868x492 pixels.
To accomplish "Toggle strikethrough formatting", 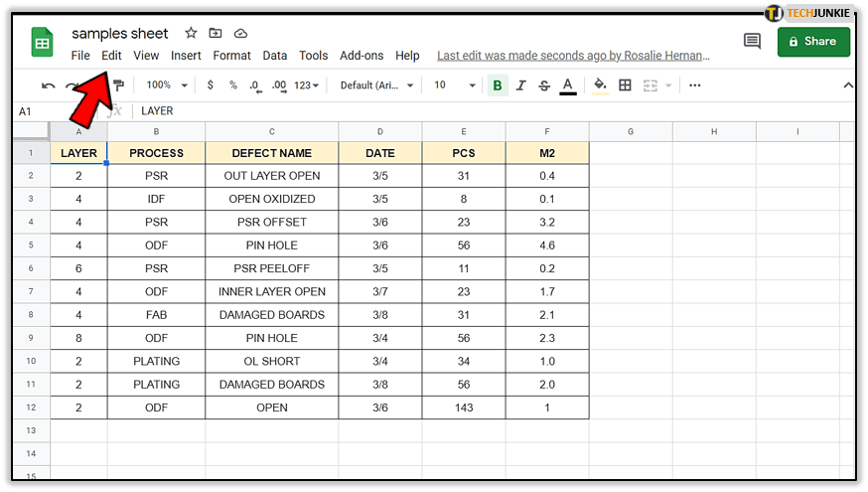I will click(x=544, y=85).
